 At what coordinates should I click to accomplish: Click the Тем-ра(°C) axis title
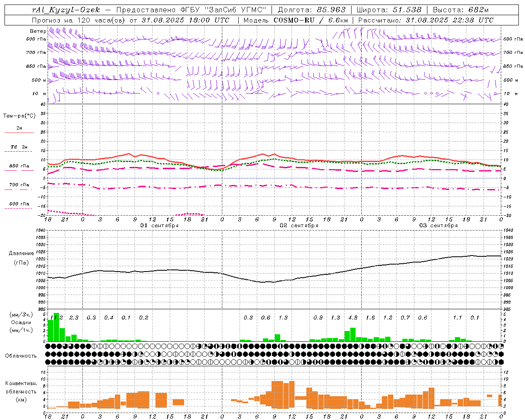coord(19,116)
